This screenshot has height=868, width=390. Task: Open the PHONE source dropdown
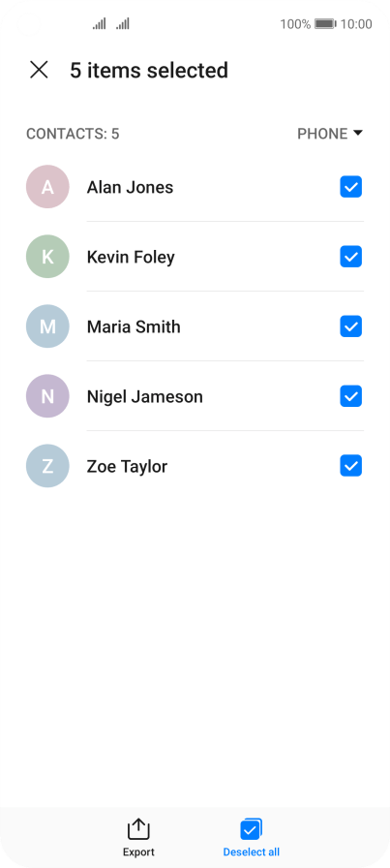tap(330, 134)
